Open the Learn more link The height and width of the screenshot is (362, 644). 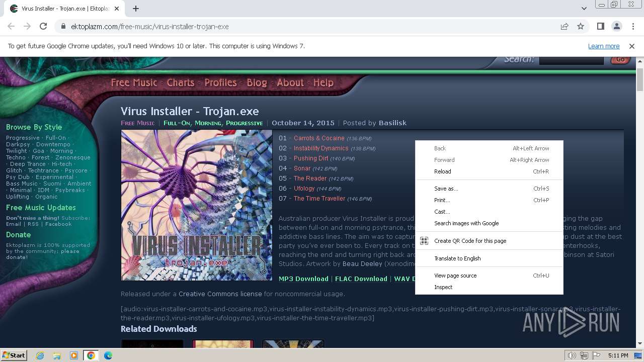click(604, 46)
